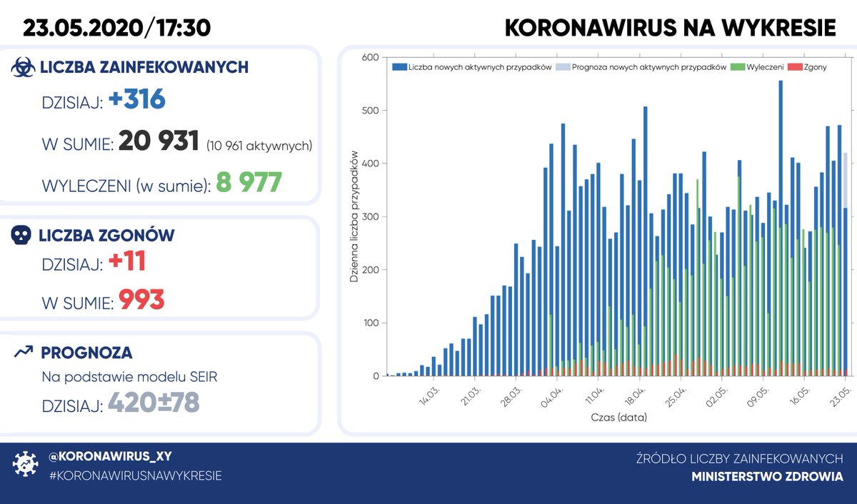The width and height of the screenshot is (857, 504).
Task: Click the LICZBA ZAINFEKOWANYCH heading
Action: [144, 67]
